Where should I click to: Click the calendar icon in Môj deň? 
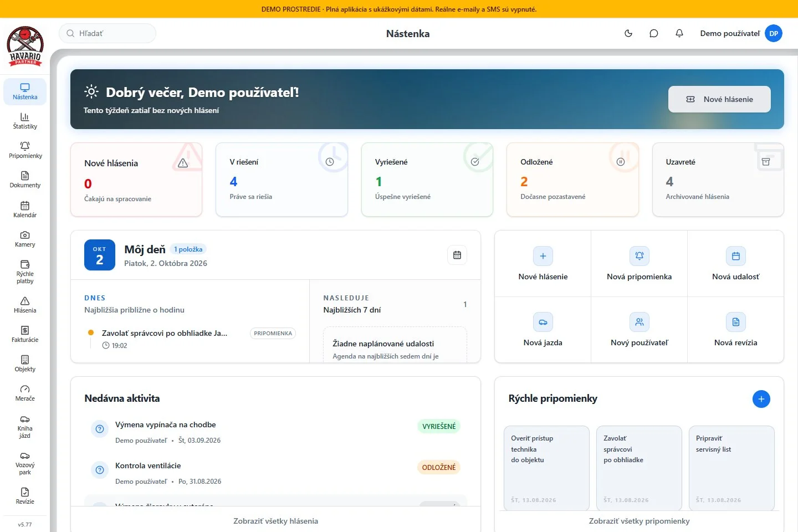457,255
